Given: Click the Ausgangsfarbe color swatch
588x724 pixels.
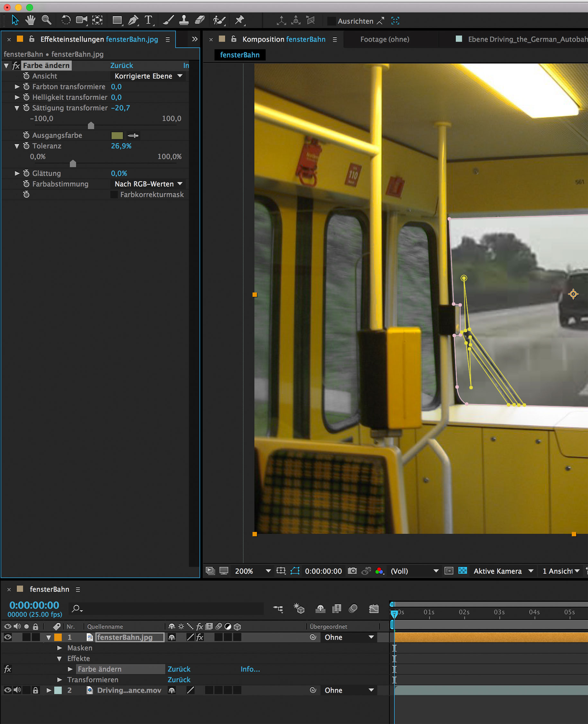Looking at the screenshot, I should pyautogui.click(x=117, y=136).
